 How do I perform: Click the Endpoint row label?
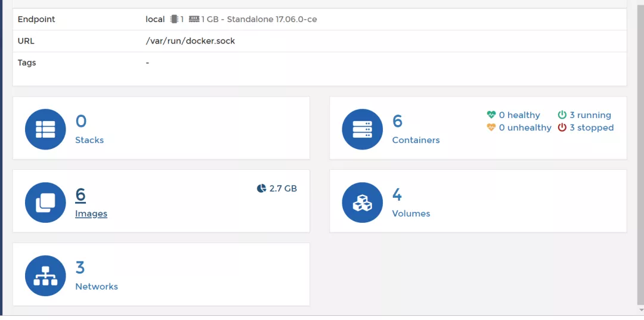coord(36,19)
